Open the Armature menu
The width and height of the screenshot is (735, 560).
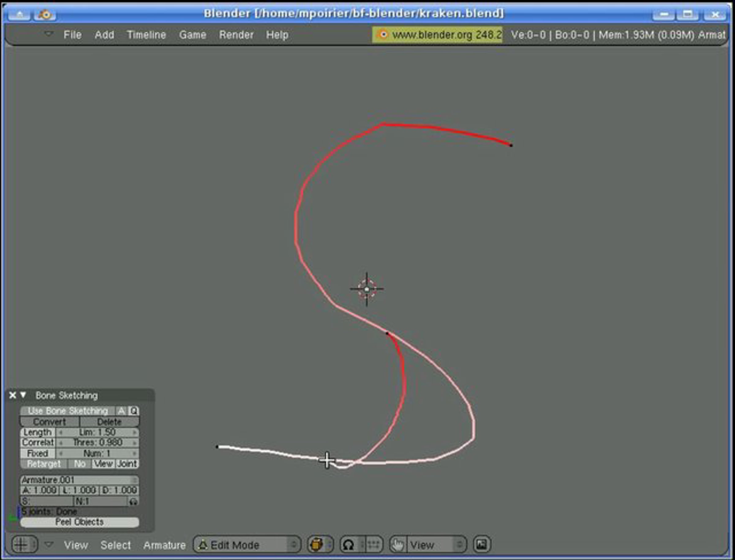coord(164,545)
